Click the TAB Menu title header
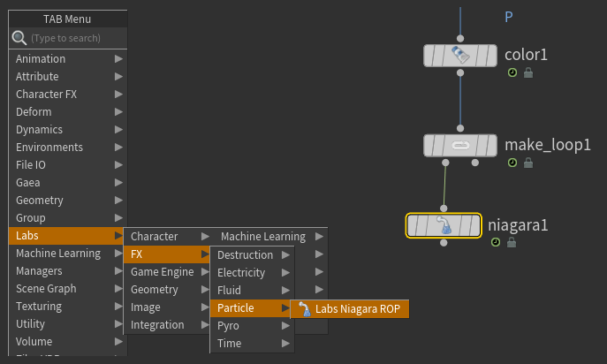 68,19
